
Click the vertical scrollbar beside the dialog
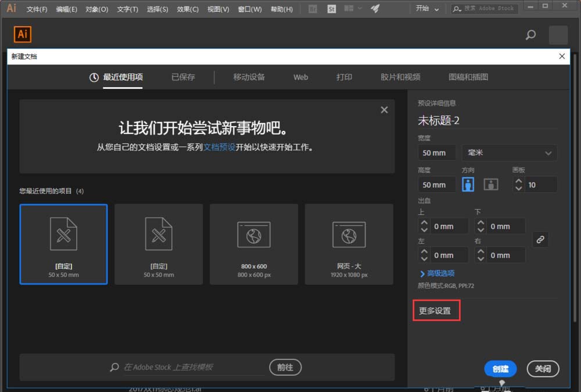pyautogui.click(x=575, y=187)
